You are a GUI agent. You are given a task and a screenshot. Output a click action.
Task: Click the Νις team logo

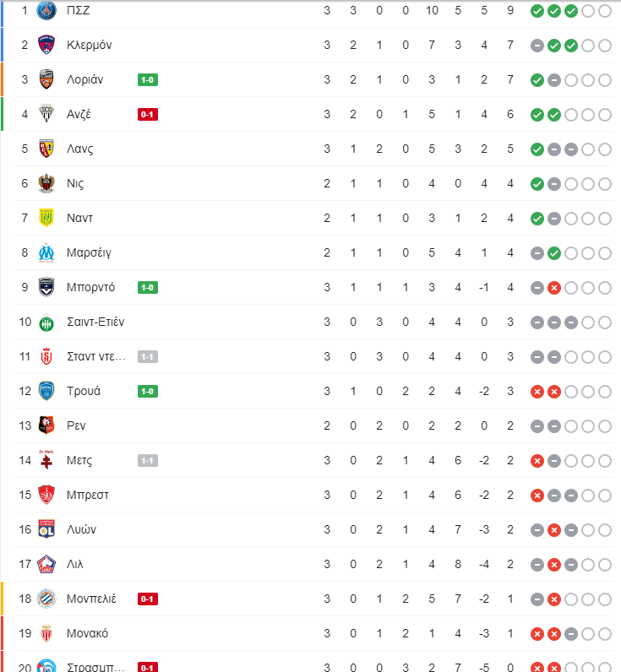[46, 183]
